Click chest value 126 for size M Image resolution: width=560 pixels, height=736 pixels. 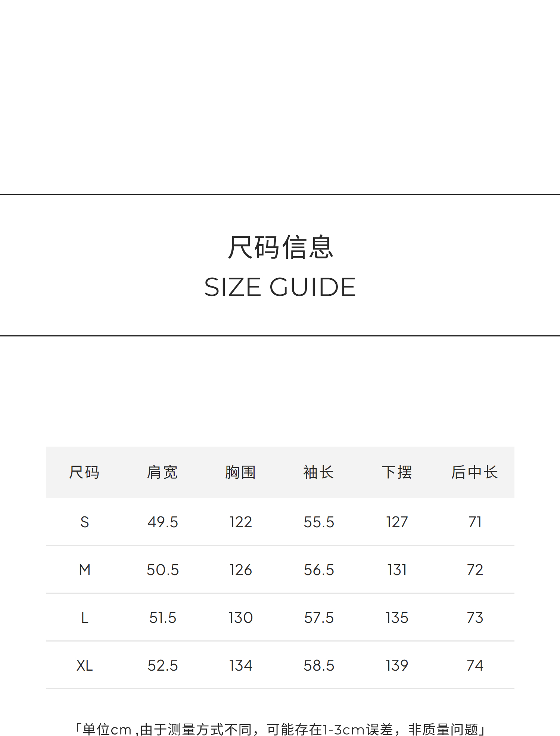(x=241, y=570)
